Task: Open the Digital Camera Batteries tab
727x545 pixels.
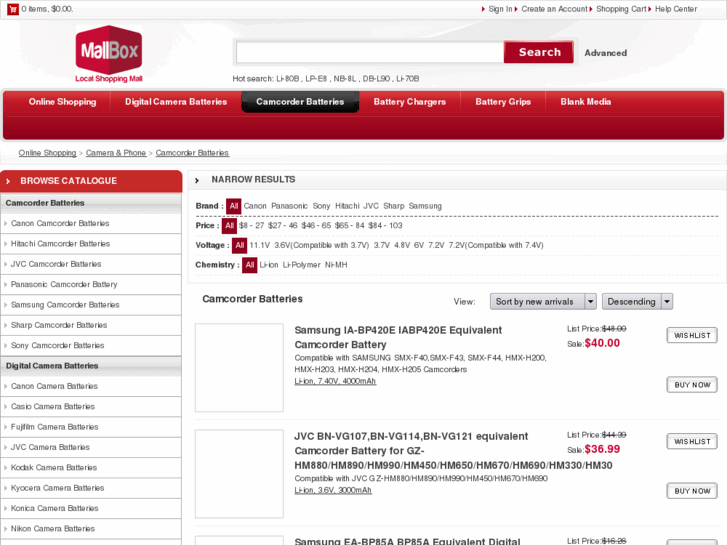Action: (176, 102)
